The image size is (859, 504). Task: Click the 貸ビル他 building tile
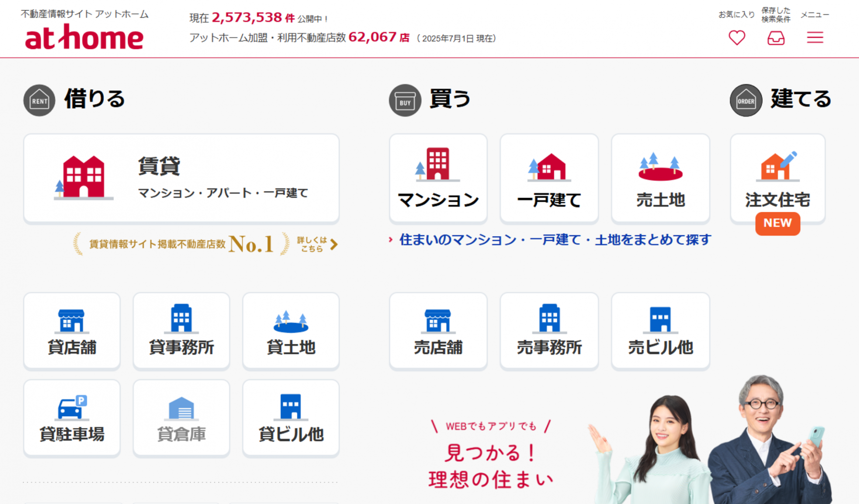[x=291, y=418]
